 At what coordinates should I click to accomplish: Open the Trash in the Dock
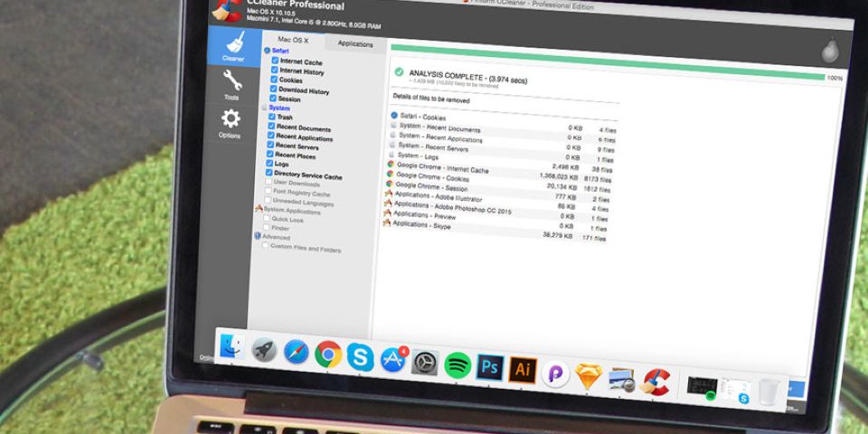[x=769, y=392]
